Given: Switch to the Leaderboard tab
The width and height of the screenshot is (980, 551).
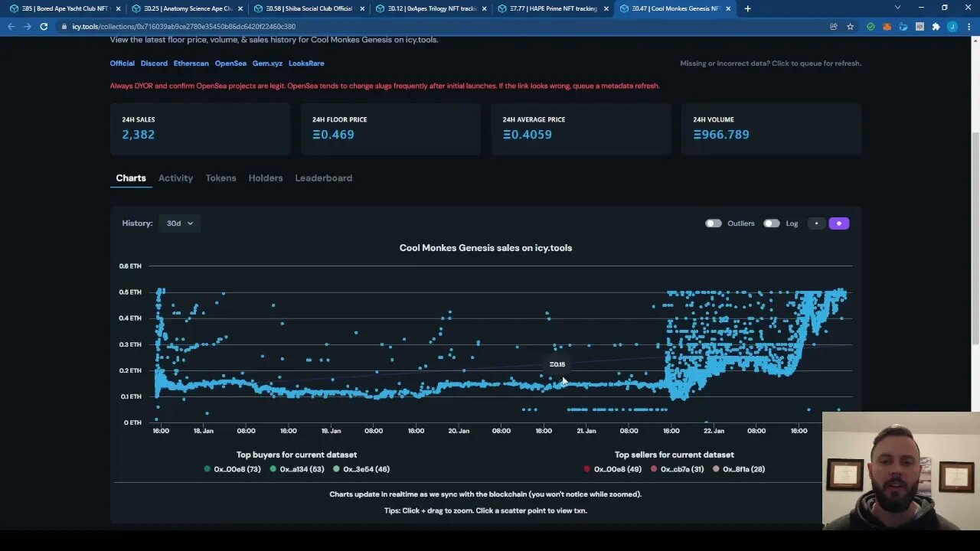Looking at the screenshot, I should (324, 178).
